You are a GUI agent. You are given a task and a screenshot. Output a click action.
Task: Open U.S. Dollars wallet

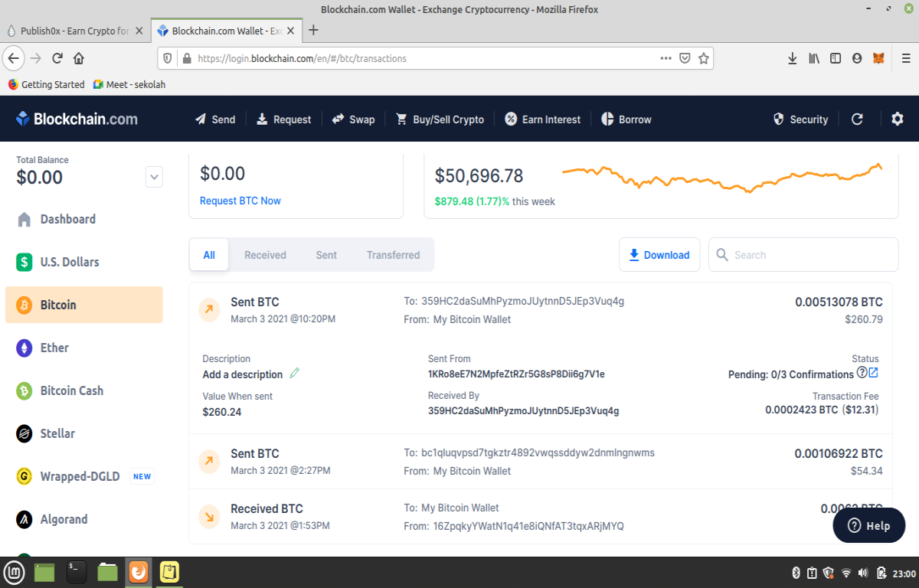[x=84, y=262]
